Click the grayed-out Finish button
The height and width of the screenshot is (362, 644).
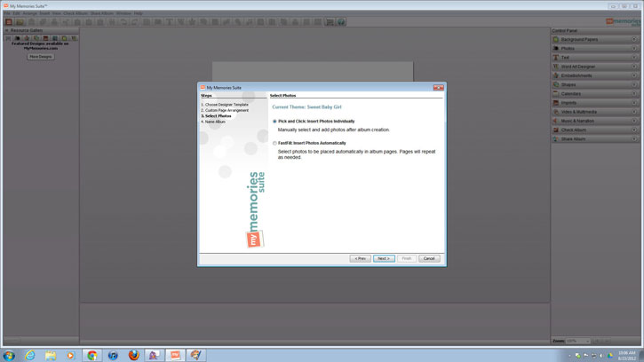[x=407, y=258]
